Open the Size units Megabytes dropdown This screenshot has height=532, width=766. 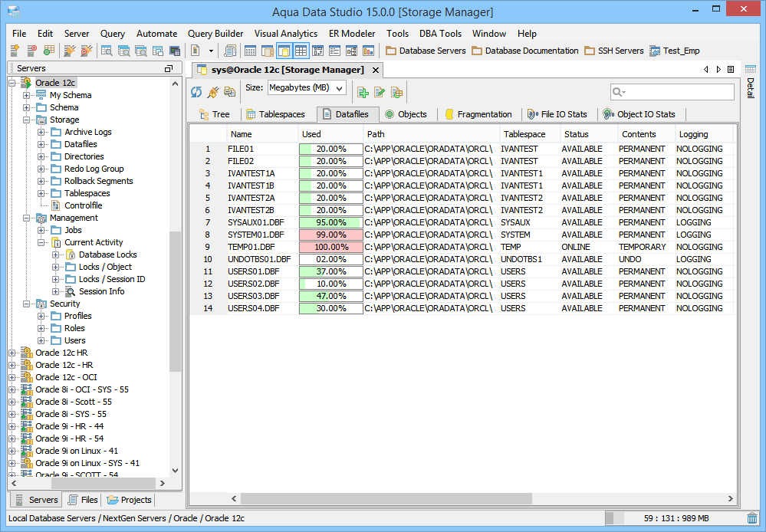pos(307,88)
